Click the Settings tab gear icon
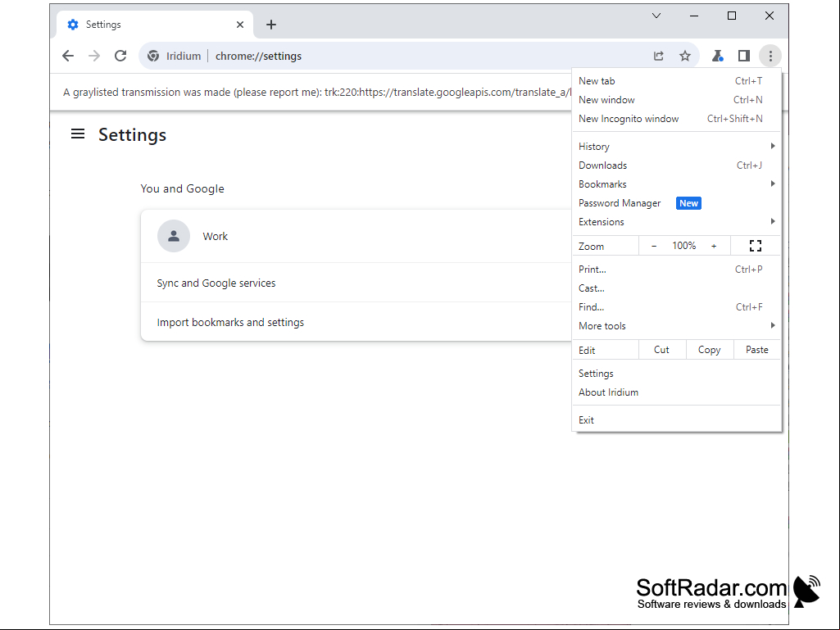The width and height of the screenshot is (840, 630). 73,25
